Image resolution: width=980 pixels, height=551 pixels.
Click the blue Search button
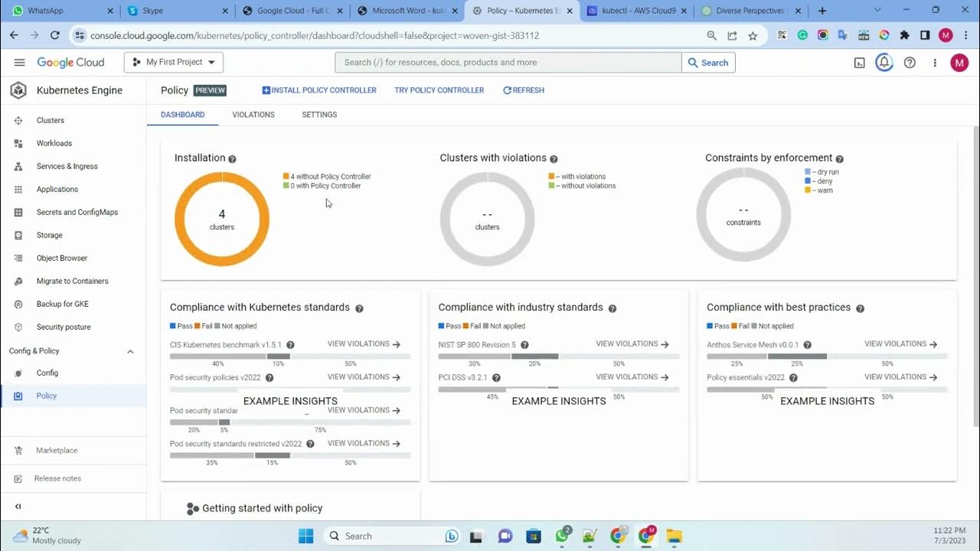click(x=708, y=63)
